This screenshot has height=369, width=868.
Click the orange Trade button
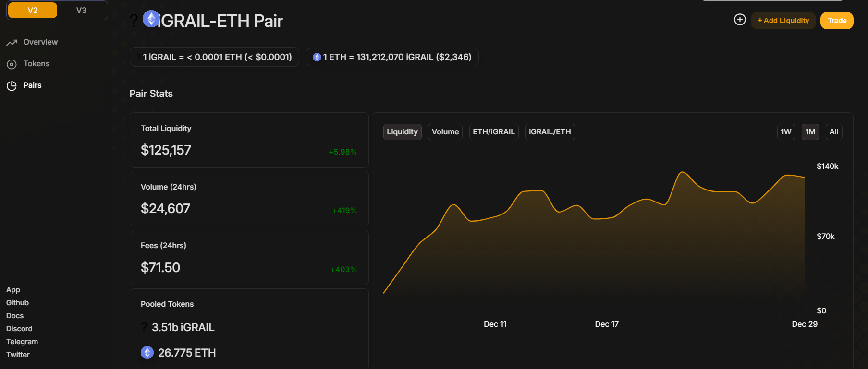coord(837,21)
